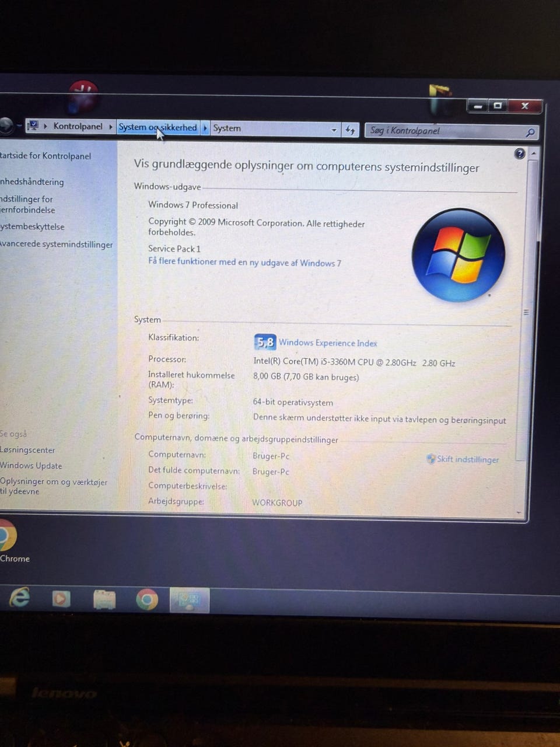Open Windows Update sidebar link
The image size is (560, 747).
click(x=31, y=466)
